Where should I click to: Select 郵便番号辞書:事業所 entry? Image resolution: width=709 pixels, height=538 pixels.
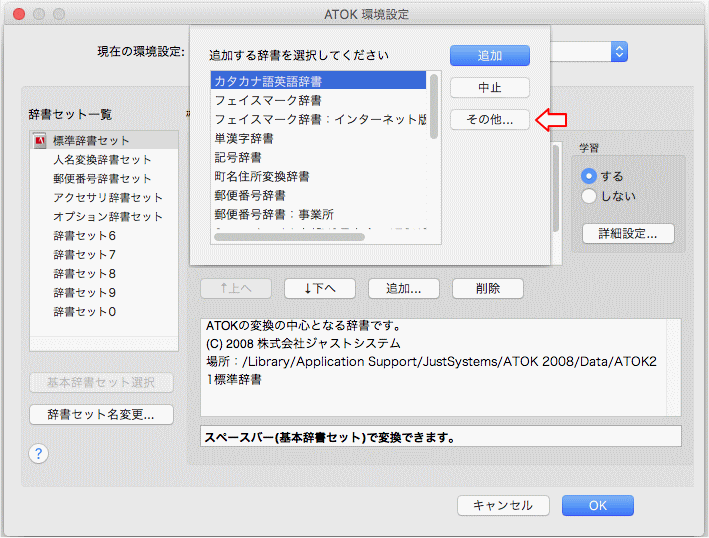click(x=318, y=214)
